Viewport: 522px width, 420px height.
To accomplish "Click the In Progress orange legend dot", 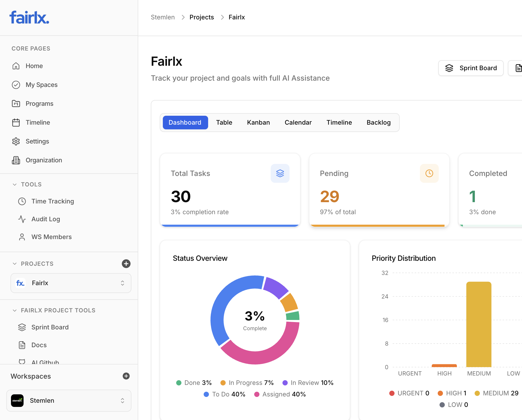I will tap(223, 383).
